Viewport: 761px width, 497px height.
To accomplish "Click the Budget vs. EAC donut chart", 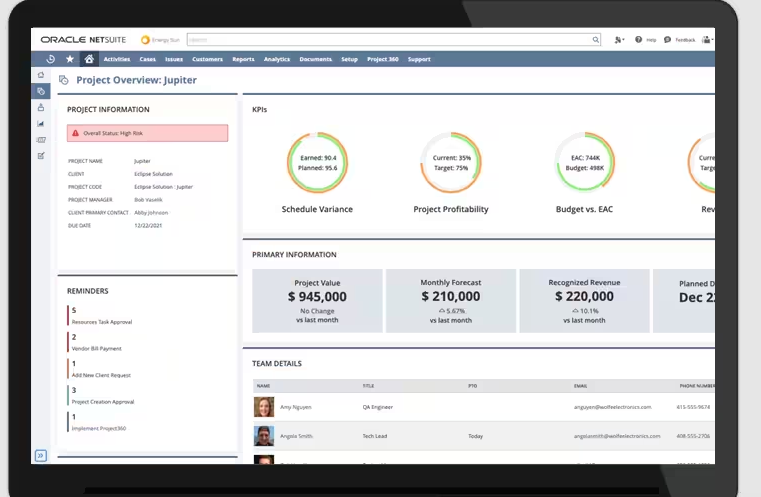I will [x=584, y=163].
